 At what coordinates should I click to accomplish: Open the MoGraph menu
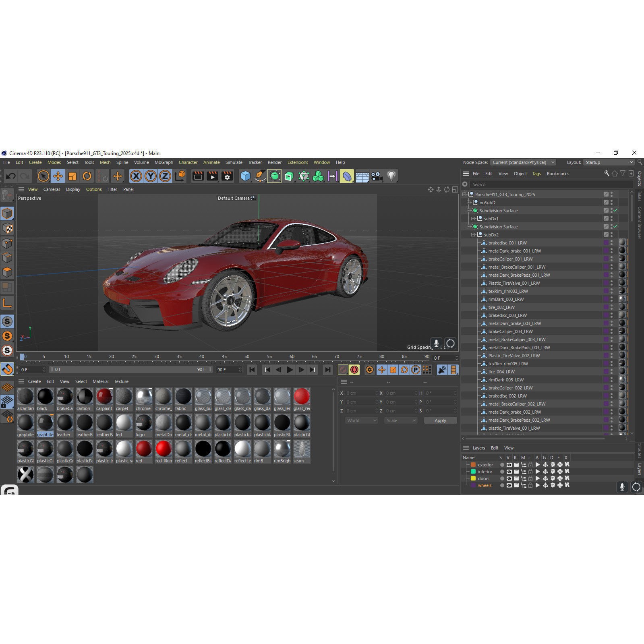164,162
